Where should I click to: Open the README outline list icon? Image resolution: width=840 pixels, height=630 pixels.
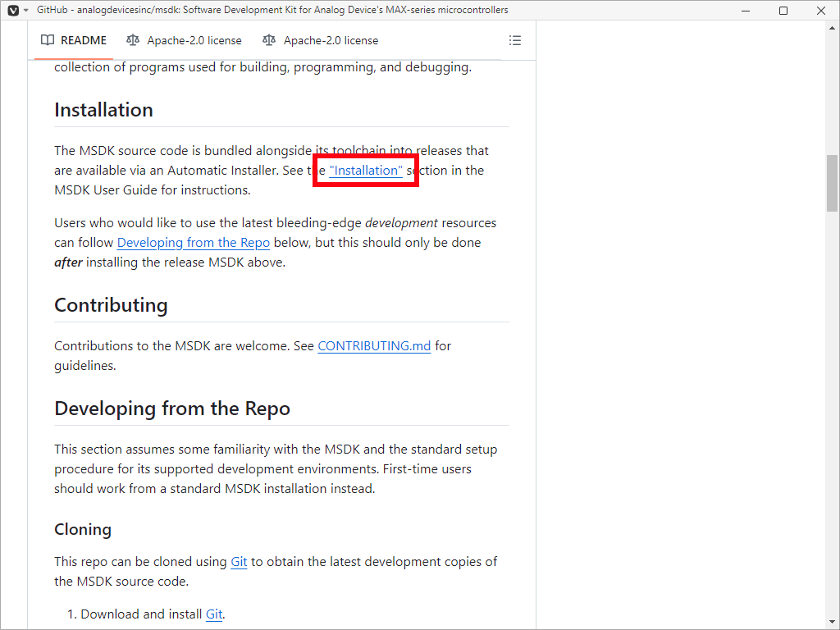515,40
